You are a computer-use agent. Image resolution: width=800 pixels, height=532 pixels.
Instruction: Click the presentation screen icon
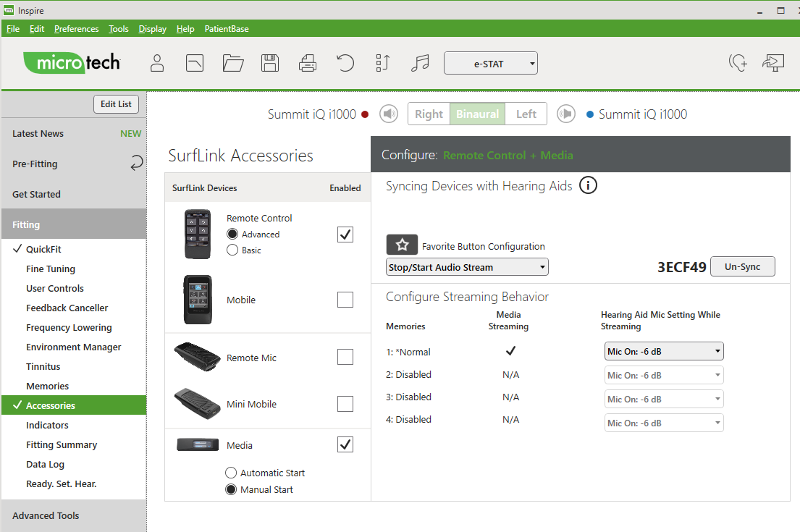773,63
